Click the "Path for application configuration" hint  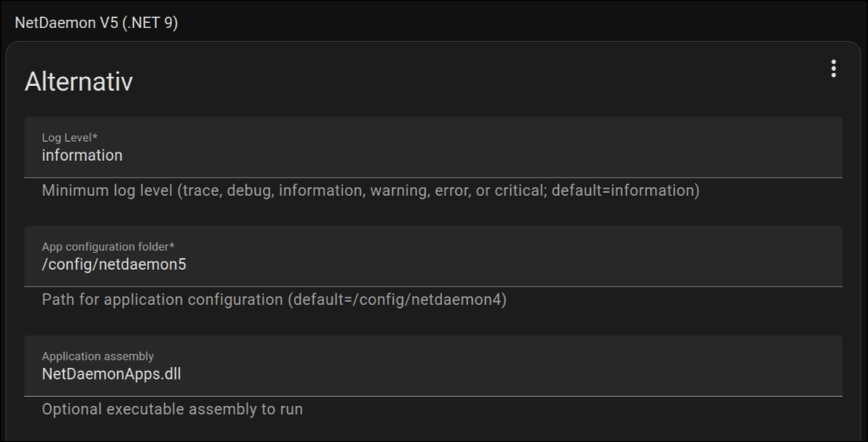163,299
